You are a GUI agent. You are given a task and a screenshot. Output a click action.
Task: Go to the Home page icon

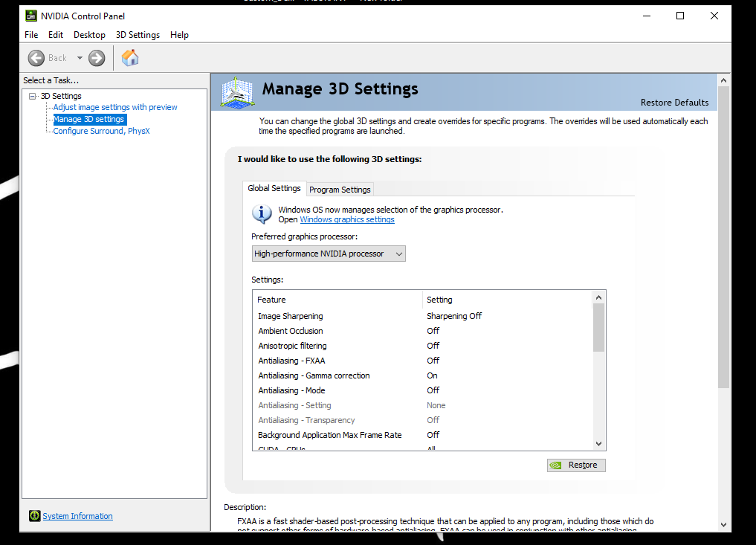click(x=129, y=58)
